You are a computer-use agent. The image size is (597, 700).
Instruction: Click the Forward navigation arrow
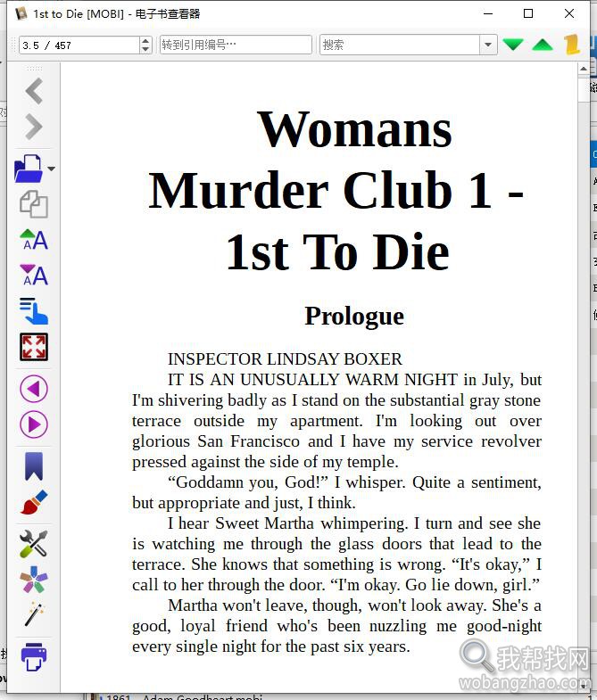34,127
